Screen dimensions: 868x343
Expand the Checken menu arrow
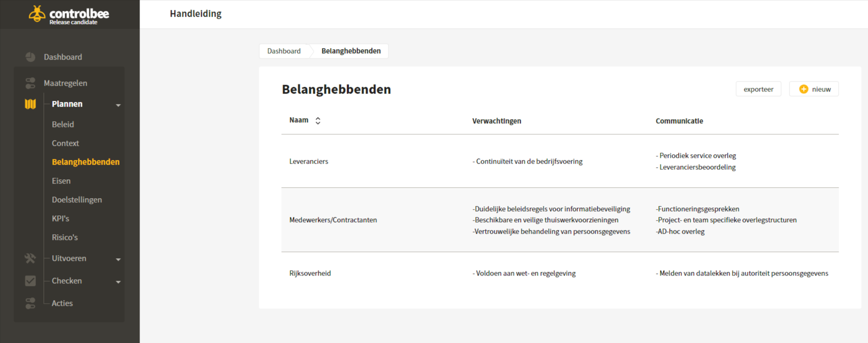tap(118, 282)
